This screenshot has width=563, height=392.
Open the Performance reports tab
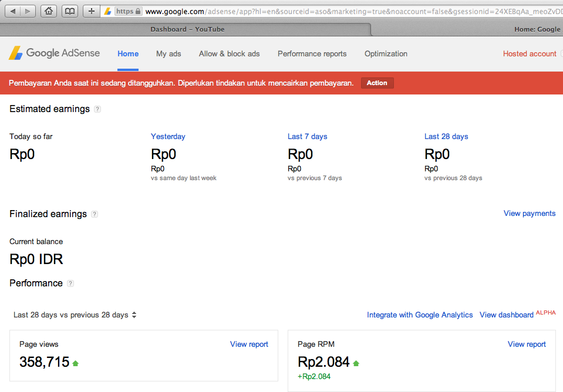coord(312,54)
